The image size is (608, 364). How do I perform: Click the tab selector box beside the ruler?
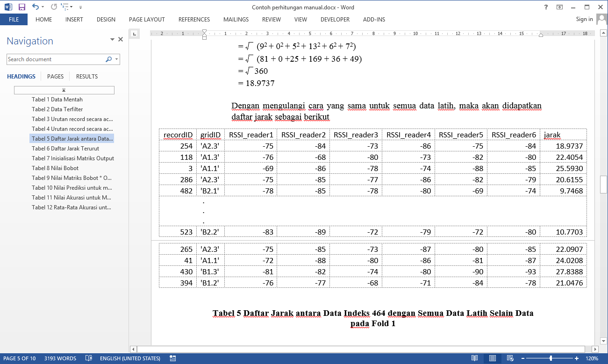(134, 34)
